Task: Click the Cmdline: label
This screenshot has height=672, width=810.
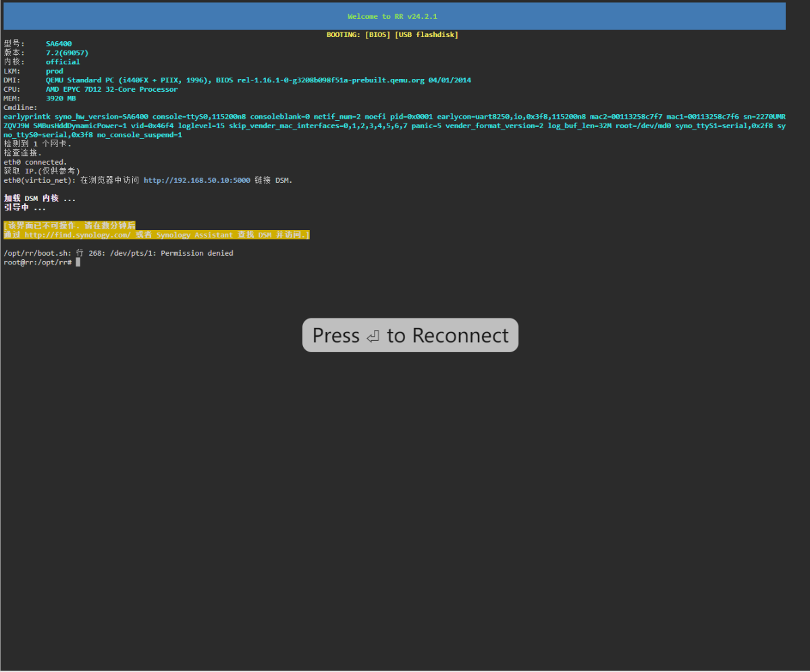Action: 21,107
